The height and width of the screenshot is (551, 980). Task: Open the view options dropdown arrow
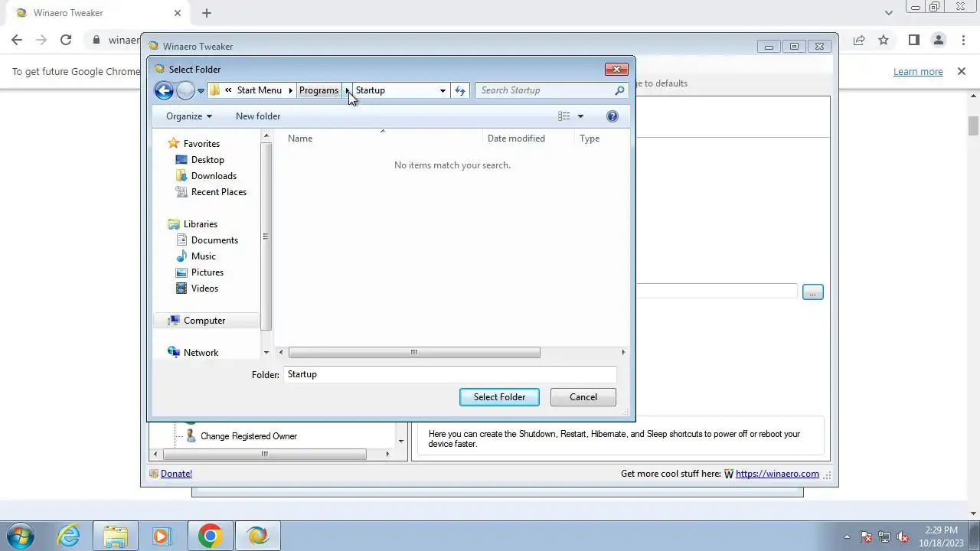pos(580,116)
